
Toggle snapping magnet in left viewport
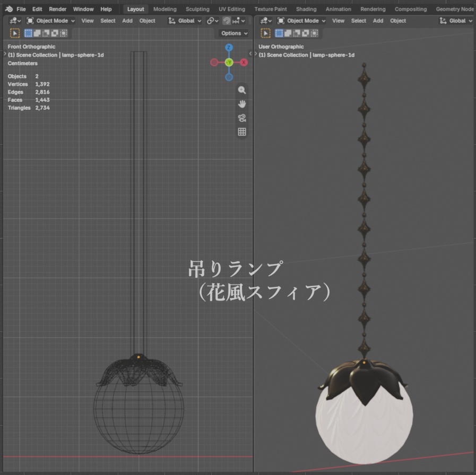pyautogui.click(x=227, y=21)
